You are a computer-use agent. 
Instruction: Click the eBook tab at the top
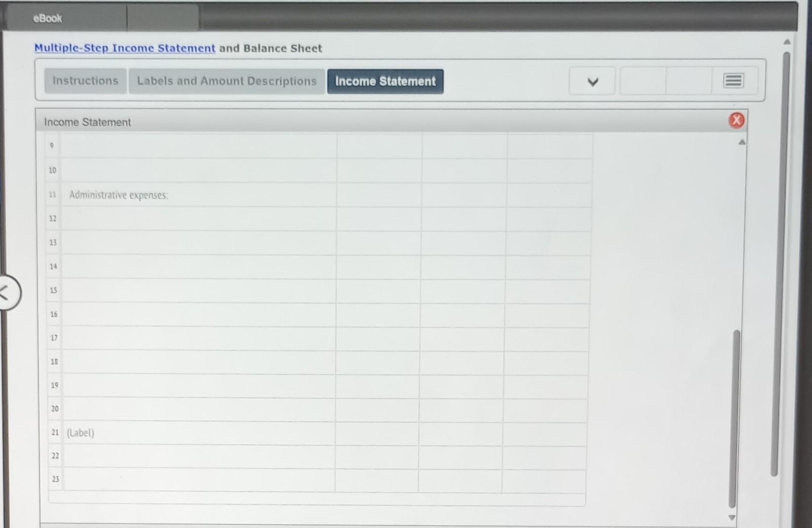point(47,18)
